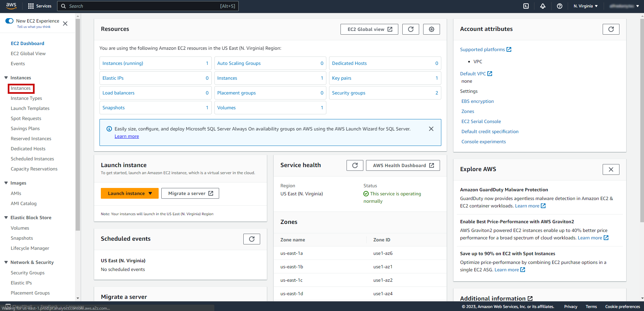
Task: Open the Privacy footer link
Action: (571, 307)
